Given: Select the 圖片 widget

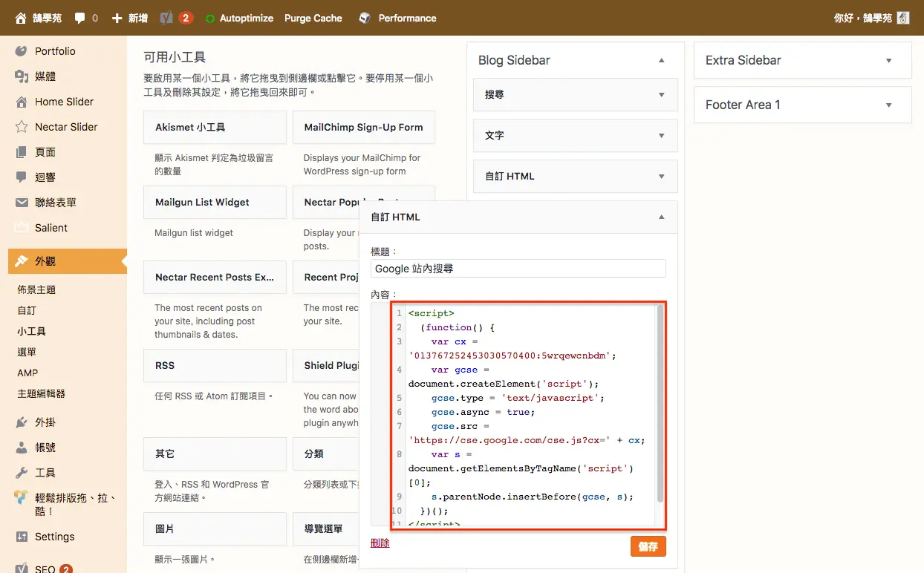Looking at the screenshot, I should pyautogui.click(x=215, y=528).
